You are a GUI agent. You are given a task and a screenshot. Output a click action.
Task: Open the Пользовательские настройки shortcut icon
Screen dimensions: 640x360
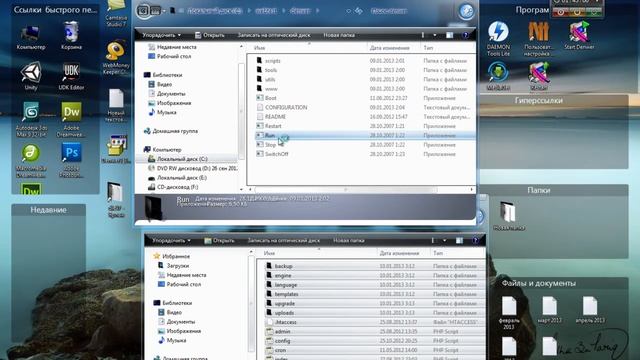(539, 39)
